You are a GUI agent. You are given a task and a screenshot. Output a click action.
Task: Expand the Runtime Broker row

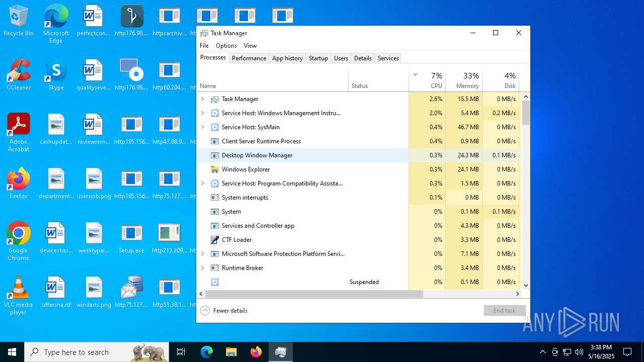(203, 268)
